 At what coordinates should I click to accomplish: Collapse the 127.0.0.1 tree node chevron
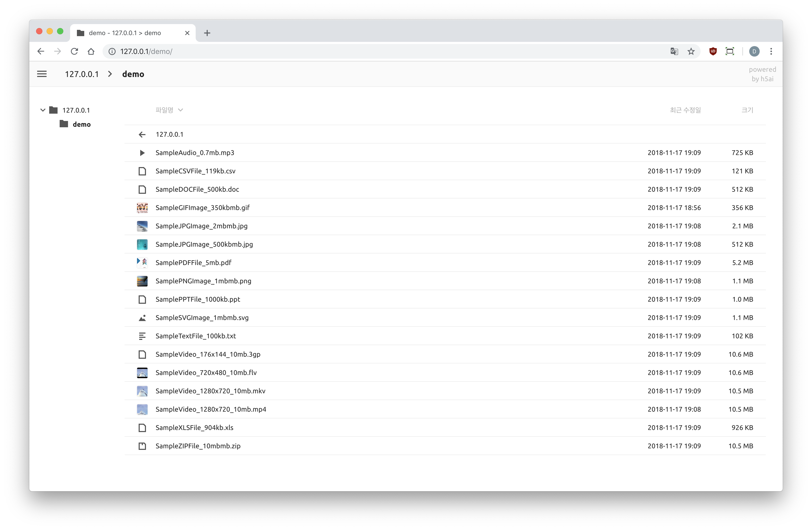[43, 110]
